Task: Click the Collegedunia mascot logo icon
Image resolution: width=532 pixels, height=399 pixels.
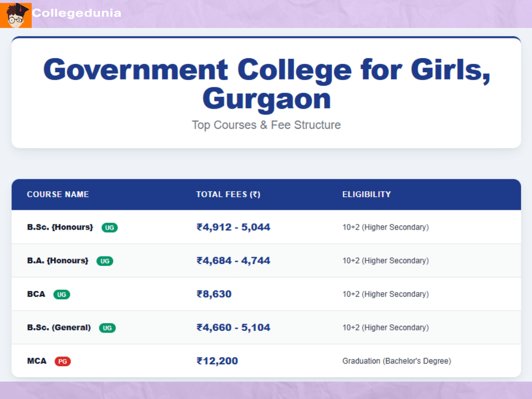Action: click(16, 15)
